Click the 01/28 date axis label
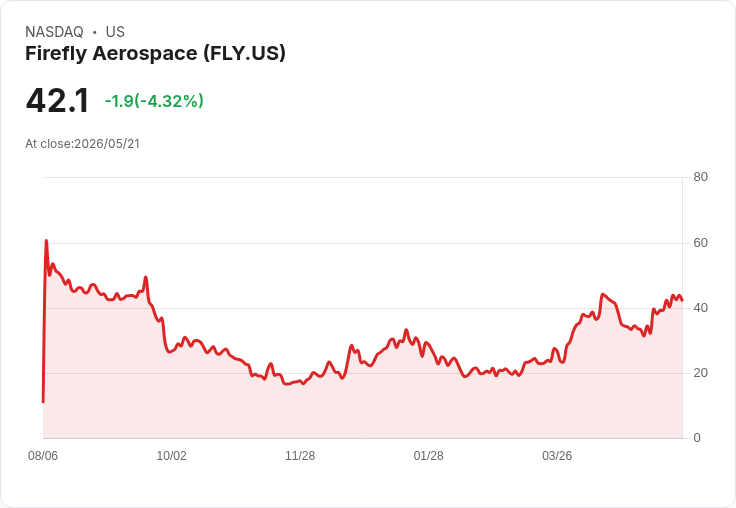The height and width of the screenshot is (508, 736). [429, 455]
